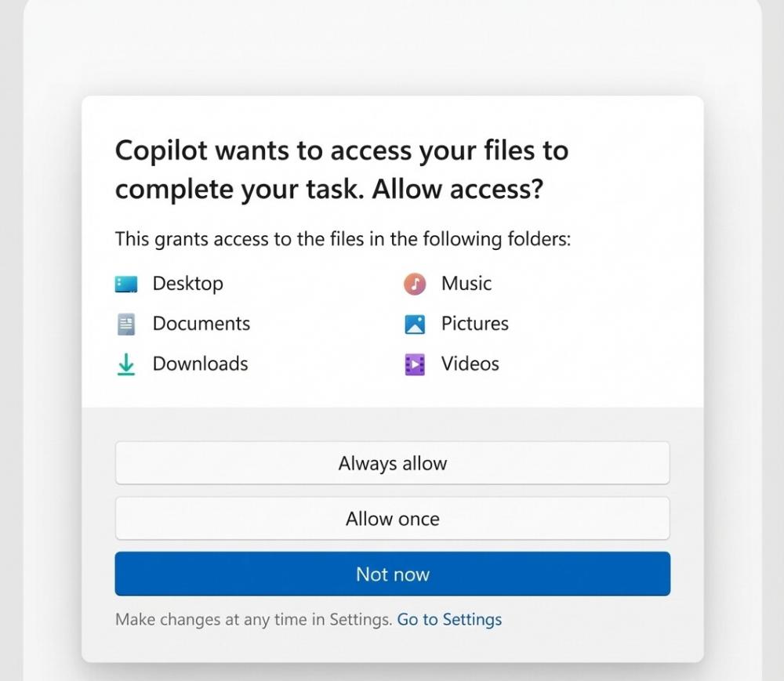The height and width of the screenshot is (681, 784).
Task: Click the purple Videos icon
Action: coord(415,364)
